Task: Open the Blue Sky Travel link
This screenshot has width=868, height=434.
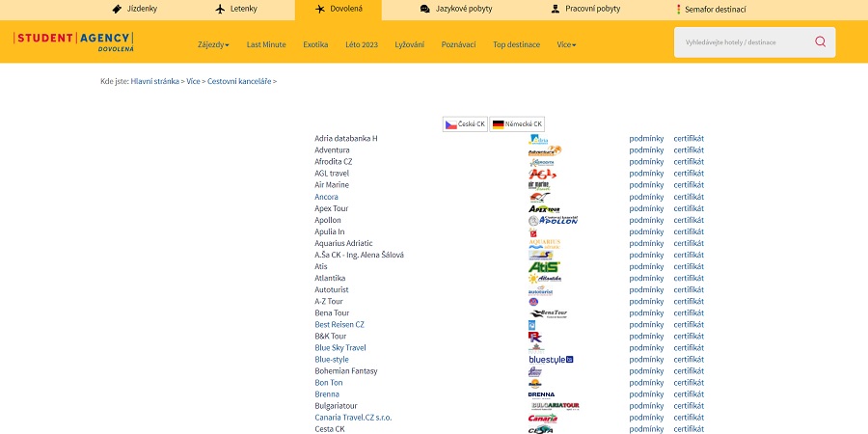Action: coord(339,348)
